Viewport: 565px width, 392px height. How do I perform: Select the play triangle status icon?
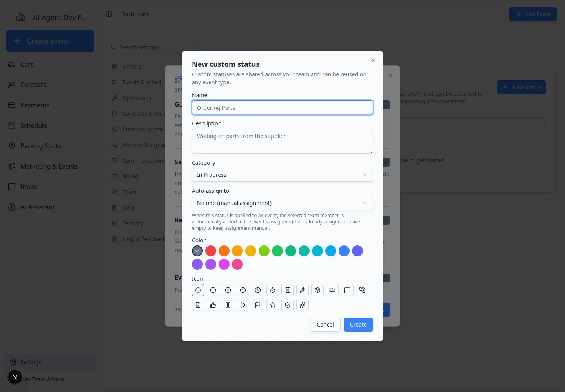(243, 305)
